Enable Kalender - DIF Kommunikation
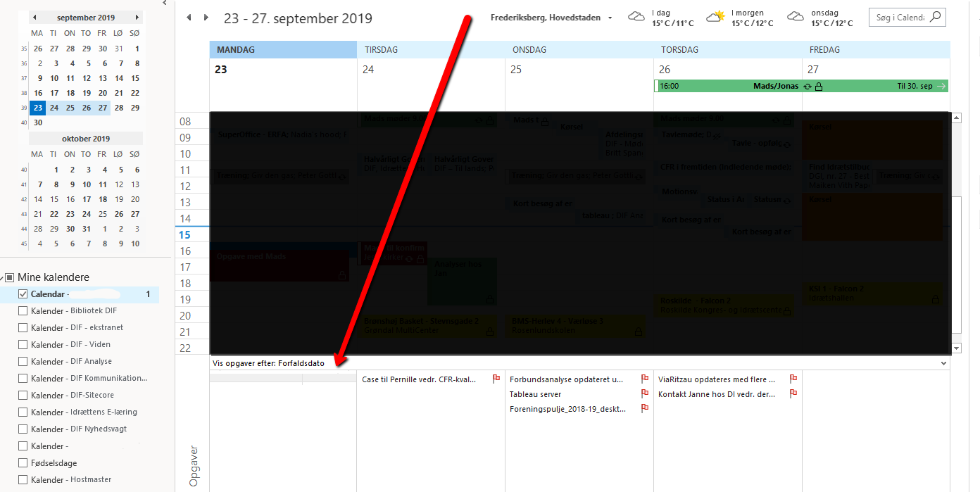The width and height of the screenshot is (980, 492). tap(23, 379)
